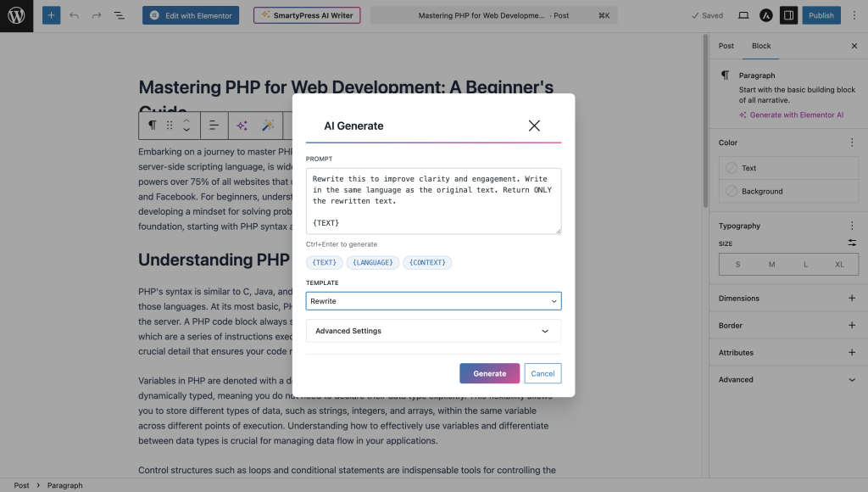Image resolution: width=868 pixels, height=492 pixels.
Task: Select the S font size option
Action: [737, 264]
